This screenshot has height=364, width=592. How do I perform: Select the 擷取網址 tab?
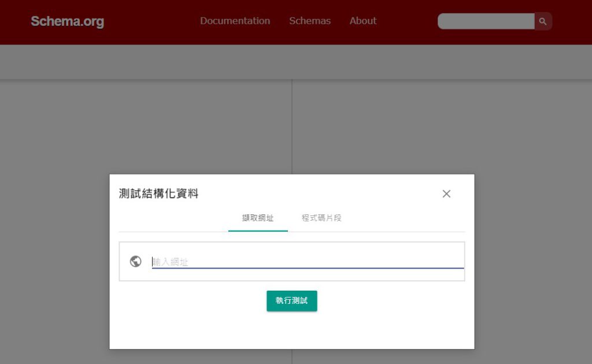(x=258, y=218)
